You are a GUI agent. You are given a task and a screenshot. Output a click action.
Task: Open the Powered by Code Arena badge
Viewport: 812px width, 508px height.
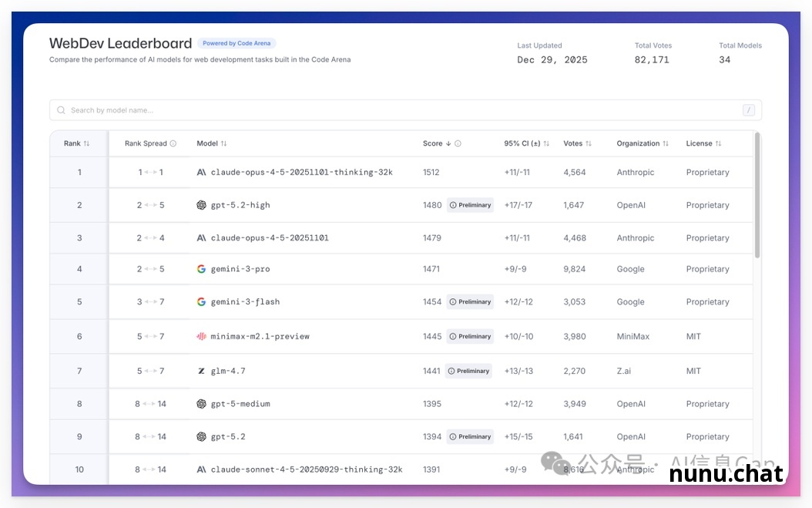tap(237, 43)
